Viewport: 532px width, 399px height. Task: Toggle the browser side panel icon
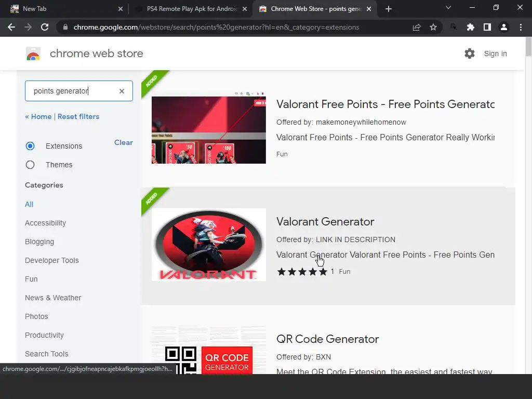[x=487, y=27]
